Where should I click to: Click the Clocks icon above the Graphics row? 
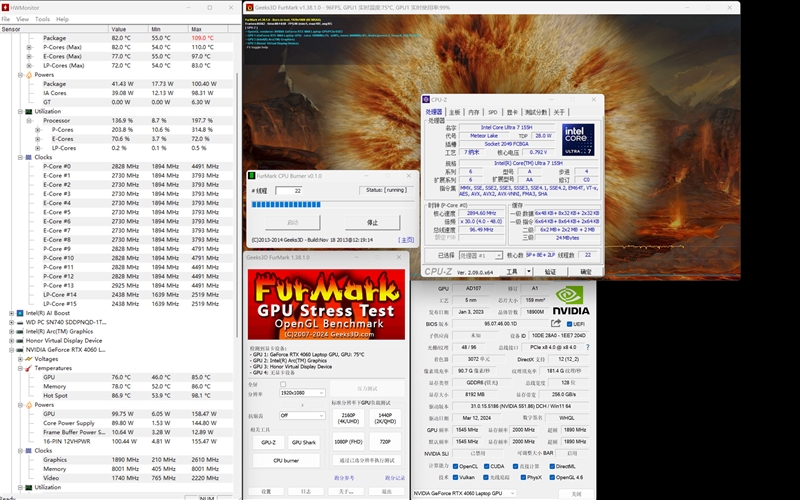29,451
